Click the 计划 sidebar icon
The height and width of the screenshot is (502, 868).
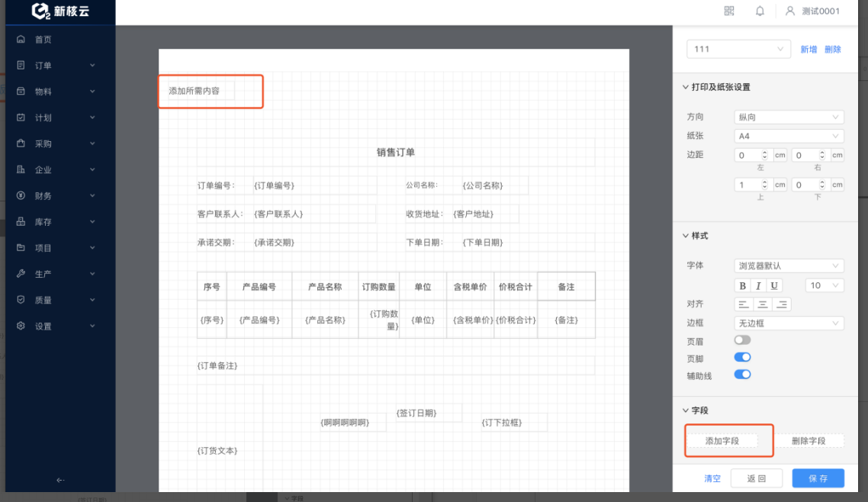click(x=21, y=117)
